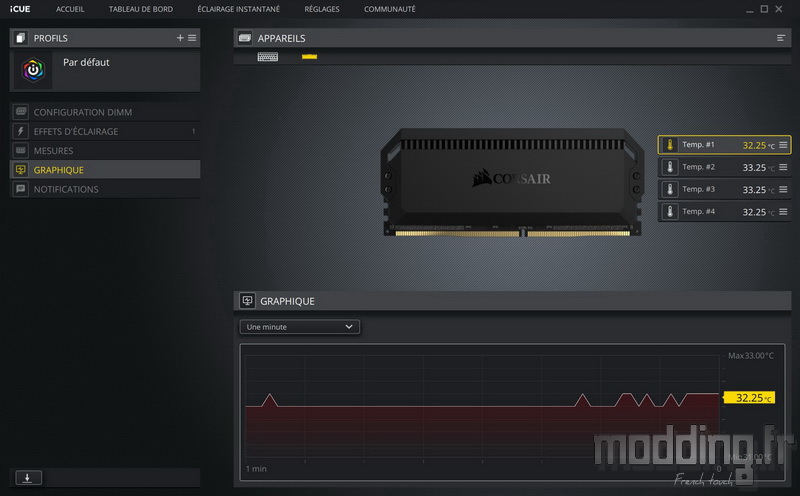Click the Graphique monitor icon in sidebar

pos(20,170)
